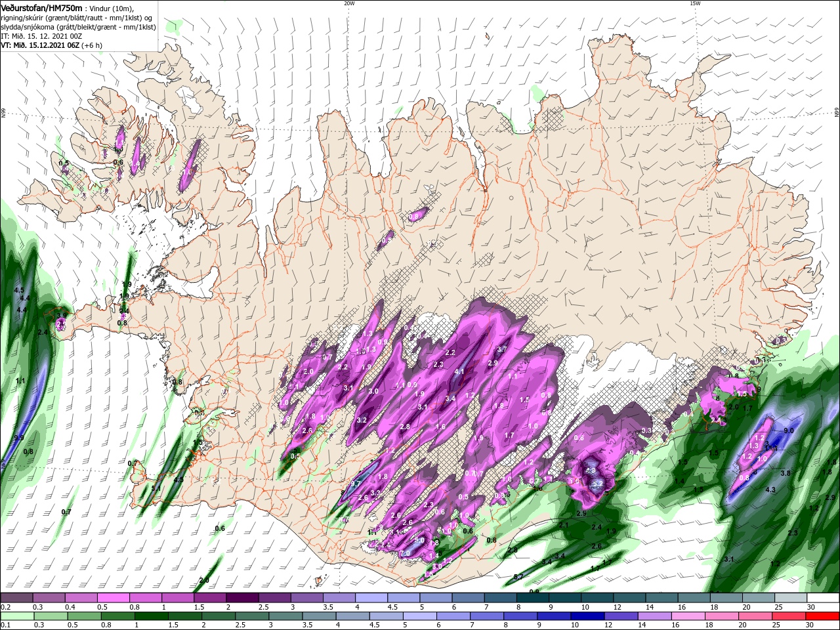Click the "0.1" label on the rain scale
The width and height of the screenshot is (840, 630).
tap(6, 625)
